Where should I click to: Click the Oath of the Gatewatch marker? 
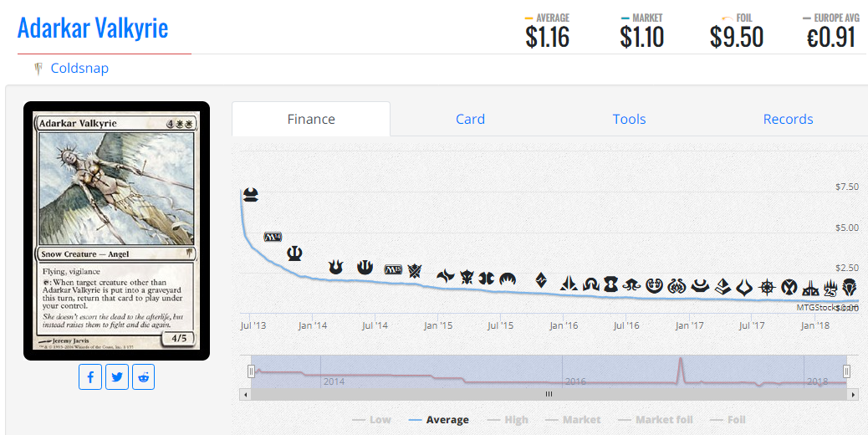(x=569, y=284)
